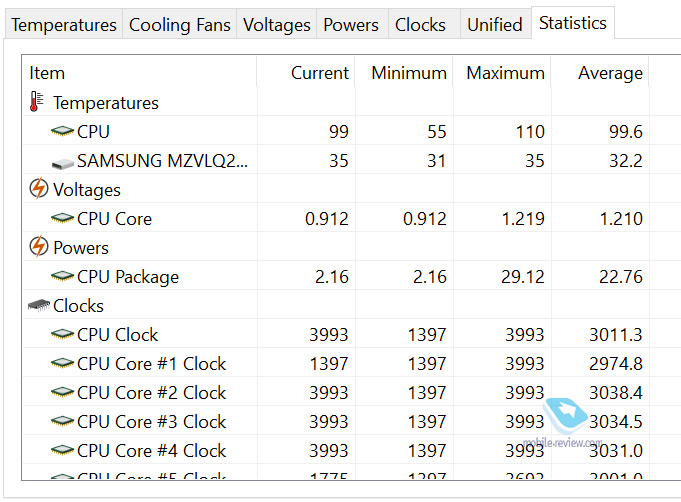Click the Samsung SSD drive icon

[62, 160]
